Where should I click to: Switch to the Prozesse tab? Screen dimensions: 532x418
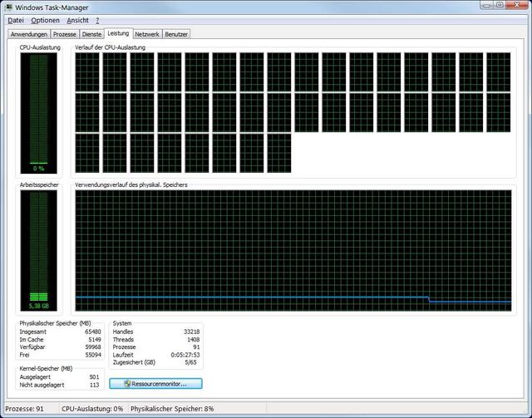pos(65,35)
